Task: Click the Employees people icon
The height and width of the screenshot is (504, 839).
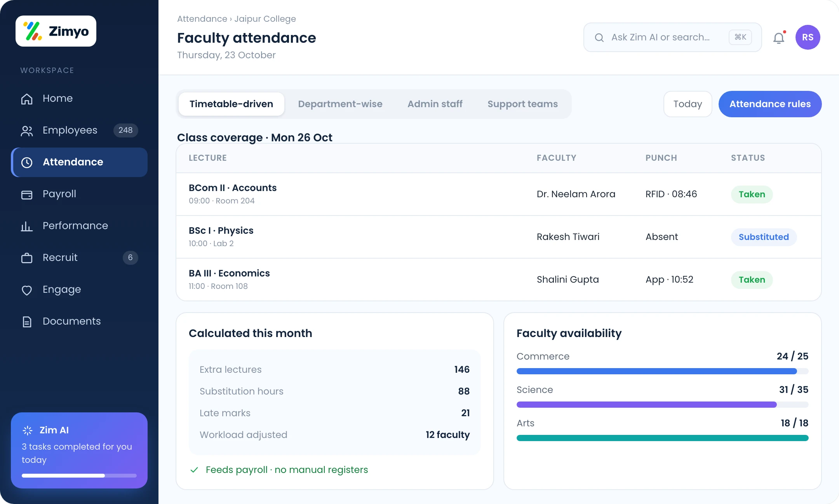Action: coord(27,130)
